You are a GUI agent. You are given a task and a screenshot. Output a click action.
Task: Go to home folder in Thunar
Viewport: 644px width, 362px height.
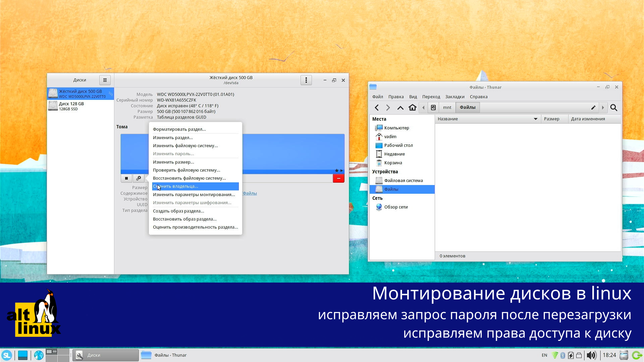click(413, 107)
